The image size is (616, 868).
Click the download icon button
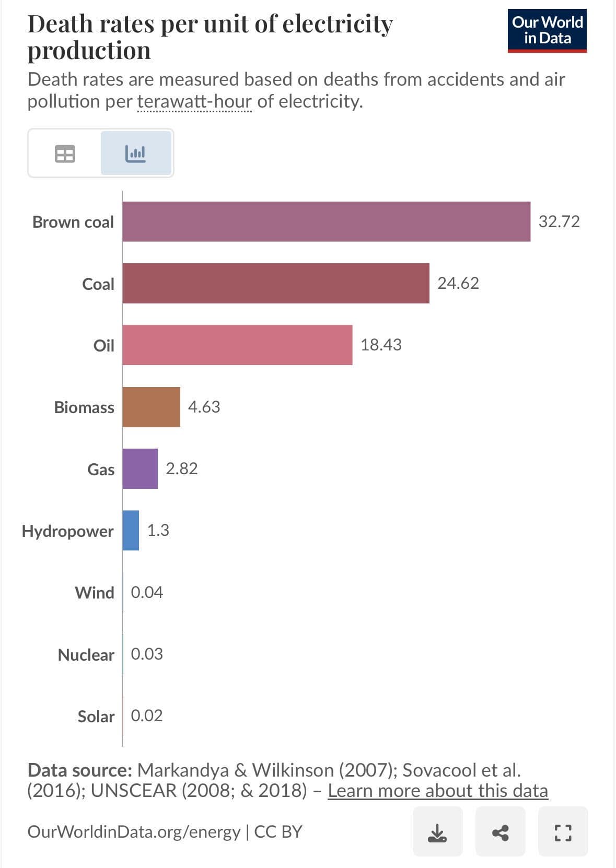437,831
